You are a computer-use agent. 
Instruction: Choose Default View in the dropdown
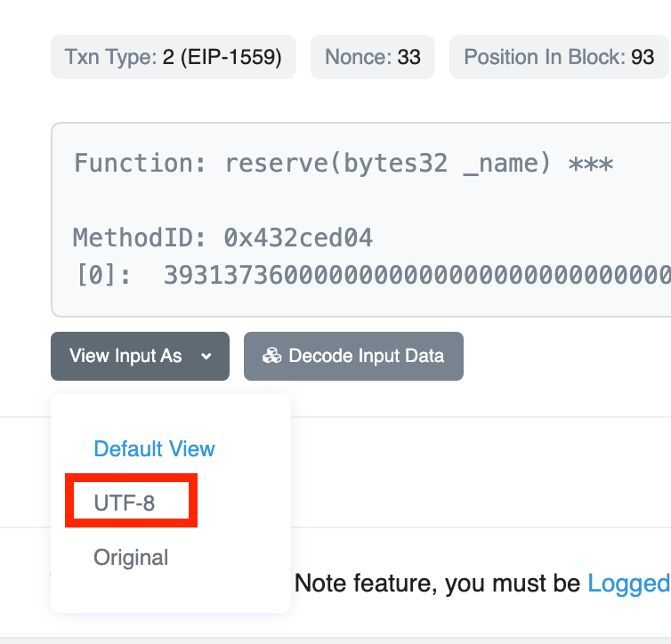(x=154, y=448)
